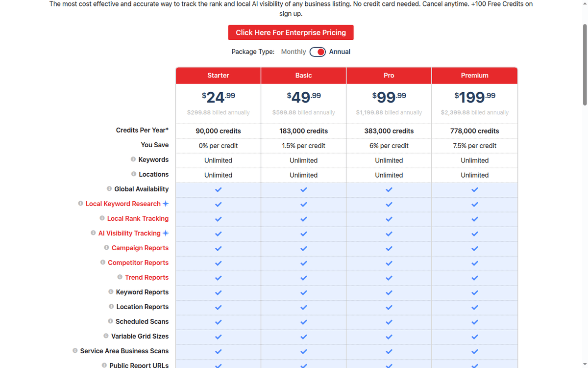Screen dimensions: 588x368
Task: Click Unlimited in Premium Locations cell
Action: point(475,175)
